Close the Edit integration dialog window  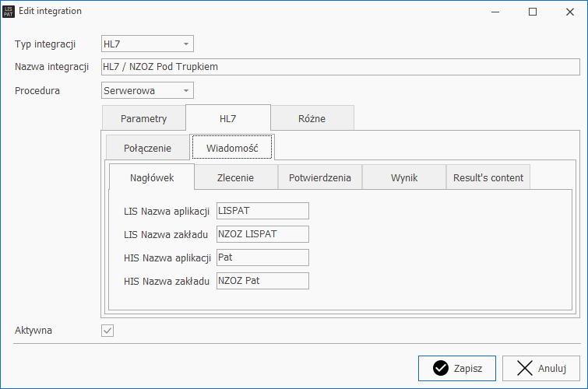coord(569,12)
